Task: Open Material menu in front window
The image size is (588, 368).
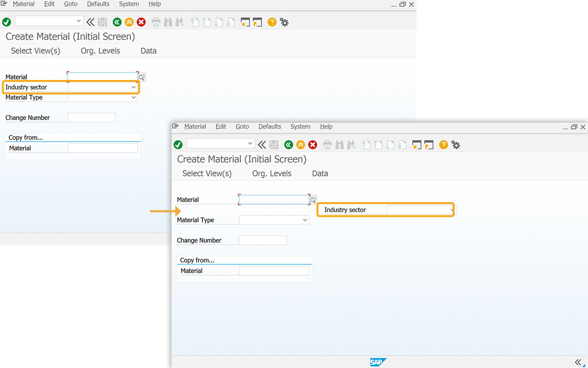Action: pos(195,127)
